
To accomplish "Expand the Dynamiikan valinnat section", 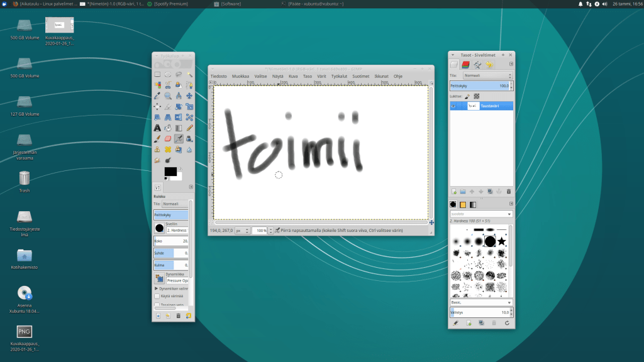I will (x=157, y=288).
